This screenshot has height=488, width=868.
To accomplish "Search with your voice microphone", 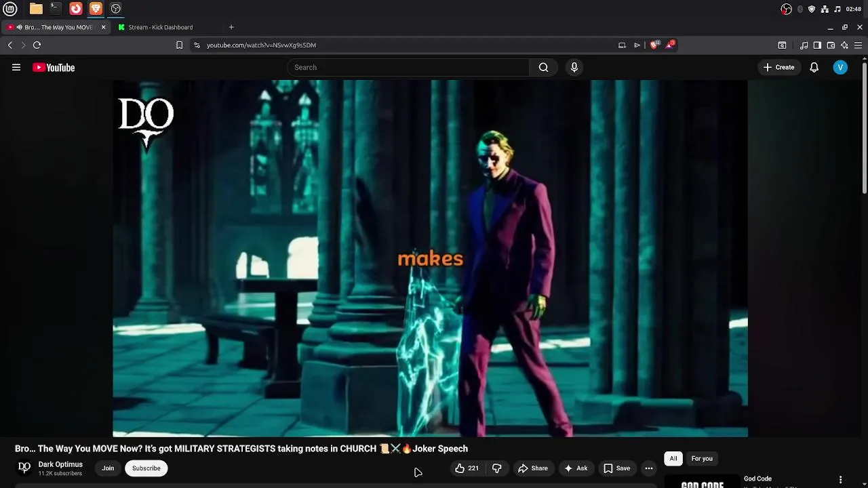I will click(x=574, y=67).
